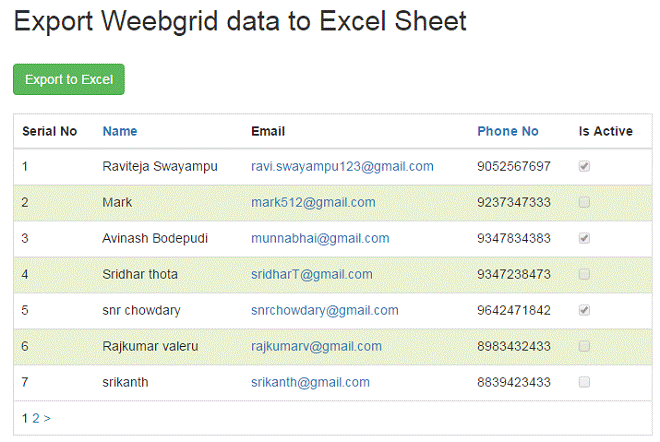Click the next page arrow in pager
Screen dimensions: 660x442
click(47, 418)
